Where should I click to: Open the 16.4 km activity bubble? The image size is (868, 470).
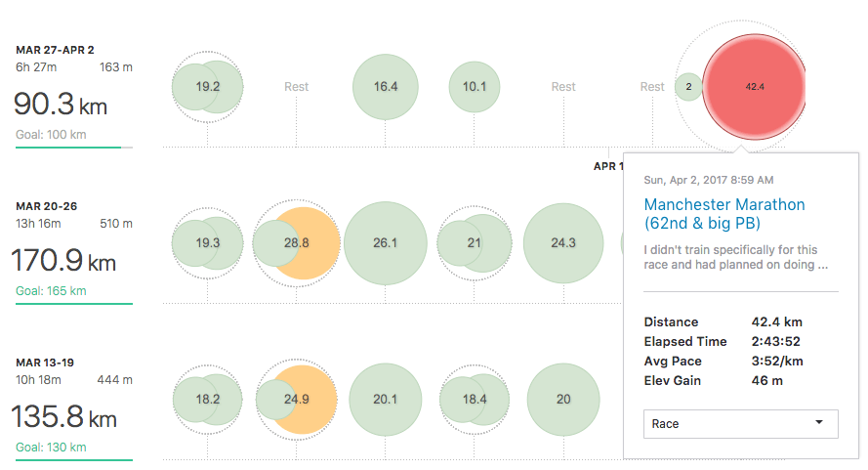tap(386, 87)
